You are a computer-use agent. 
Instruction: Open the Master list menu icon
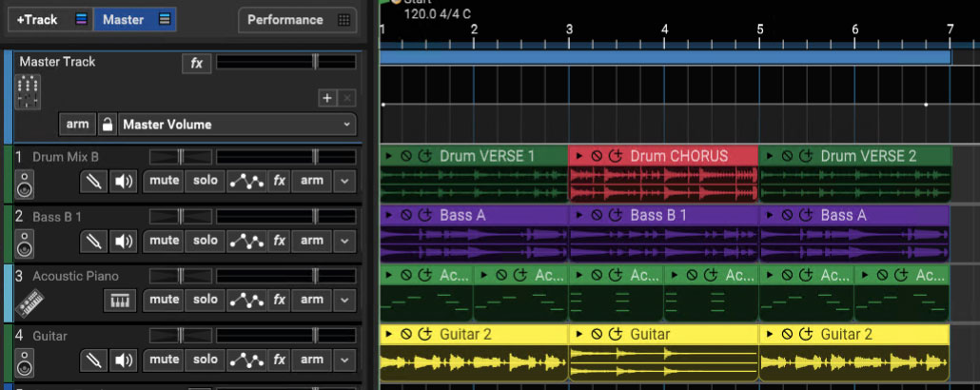(x=165, y=19)
